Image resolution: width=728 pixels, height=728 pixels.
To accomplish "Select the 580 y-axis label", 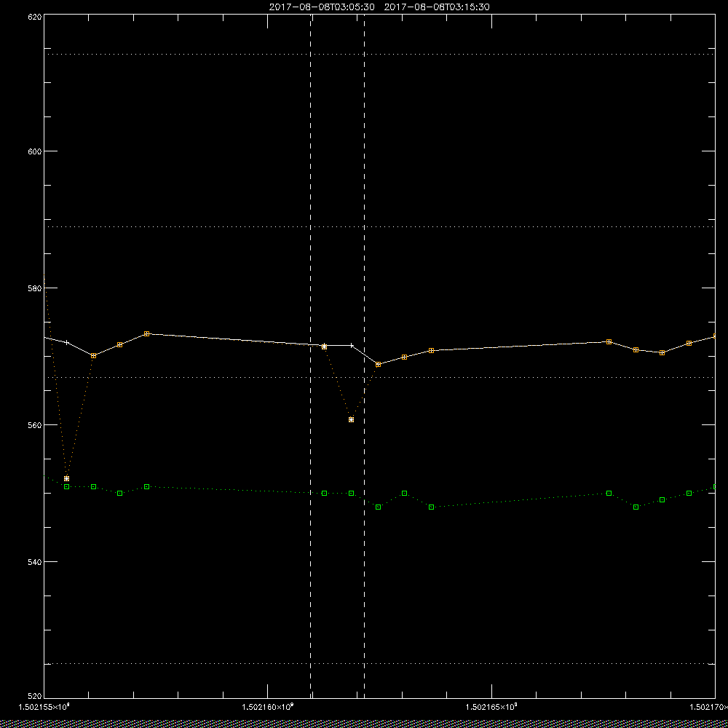I will click(35, 288).
